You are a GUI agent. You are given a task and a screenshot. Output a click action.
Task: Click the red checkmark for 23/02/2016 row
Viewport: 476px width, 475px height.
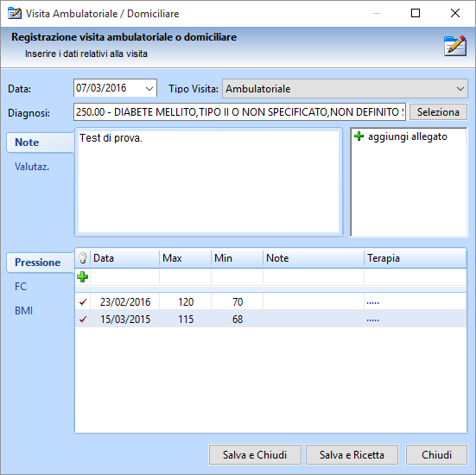83,302
